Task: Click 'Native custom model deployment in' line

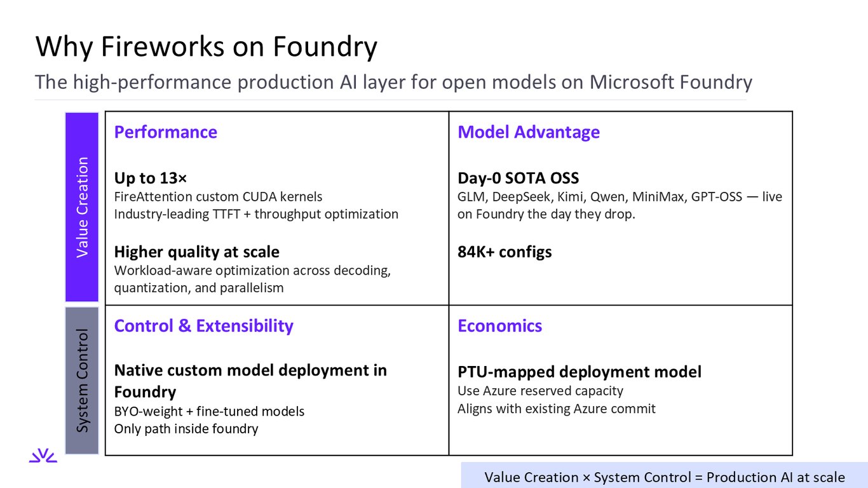Action: (250, 370)
